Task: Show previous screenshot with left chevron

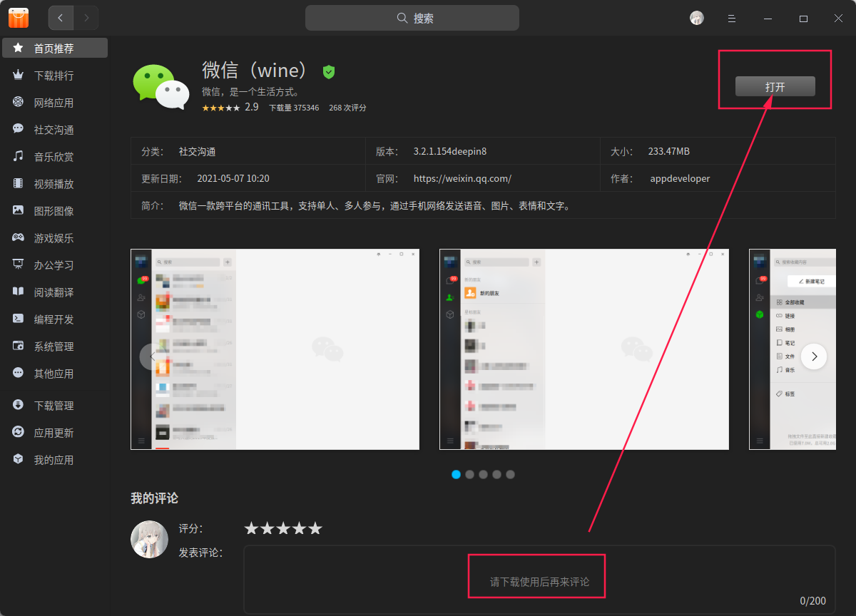Action: click(152, 356)
